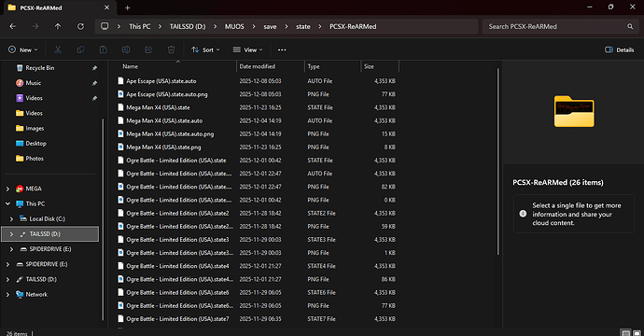Screen dimensions: 644x336
Task: Go back to the previous folder
Action: [13, 26]
